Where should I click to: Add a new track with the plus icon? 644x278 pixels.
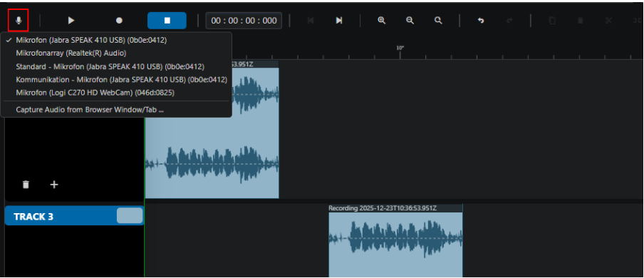point(54,185)
